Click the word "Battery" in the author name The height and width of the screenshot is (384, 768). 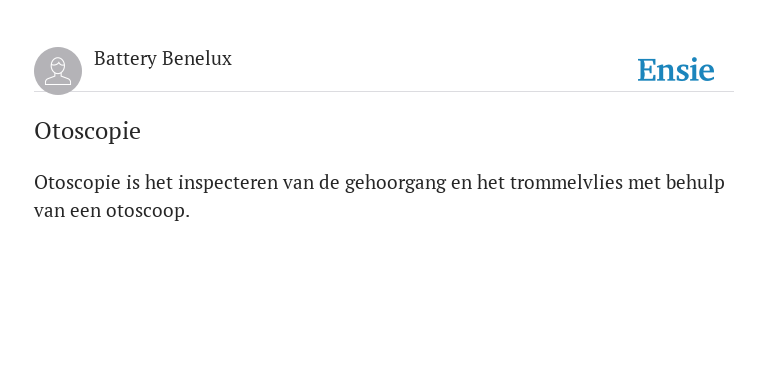click(125, 59)
